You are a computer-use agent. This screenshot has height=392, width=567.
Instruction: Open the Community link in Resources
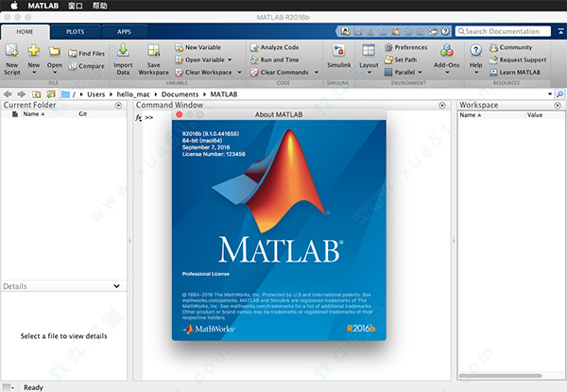(x=510, y=47)
